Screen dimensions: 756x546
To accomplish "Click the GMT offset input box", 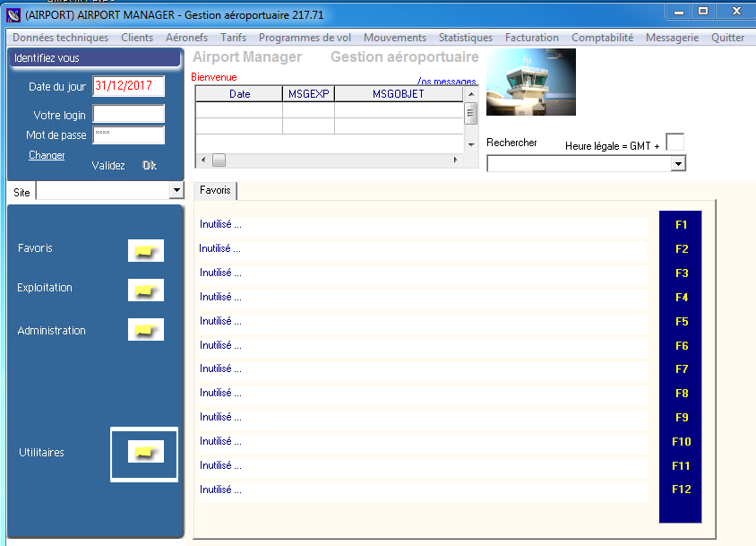I will 675,143.
